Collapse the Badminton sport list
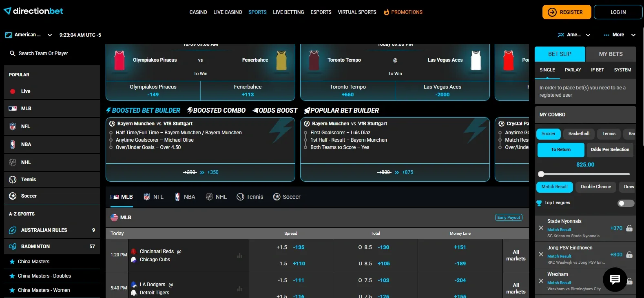The image size is (644, 298). [52, 247]
